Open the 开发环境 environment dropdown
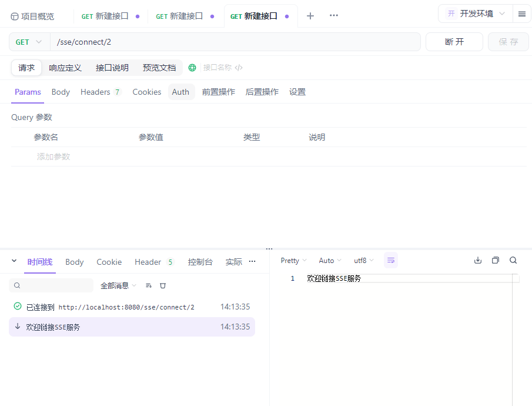532x406 pixels. tap(476, 14)
